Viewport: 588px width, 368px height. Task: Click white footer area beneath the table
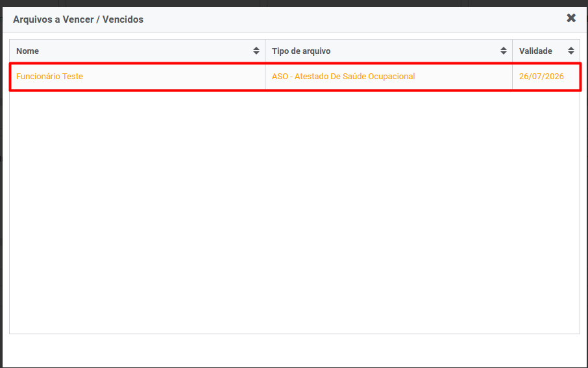295,350
